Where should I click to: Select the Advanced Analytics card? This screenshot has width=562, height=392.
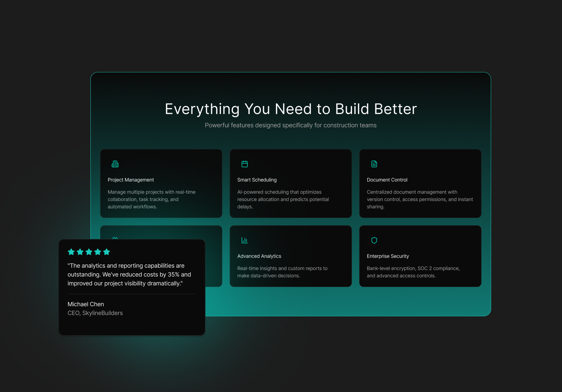tap(291, 256)
